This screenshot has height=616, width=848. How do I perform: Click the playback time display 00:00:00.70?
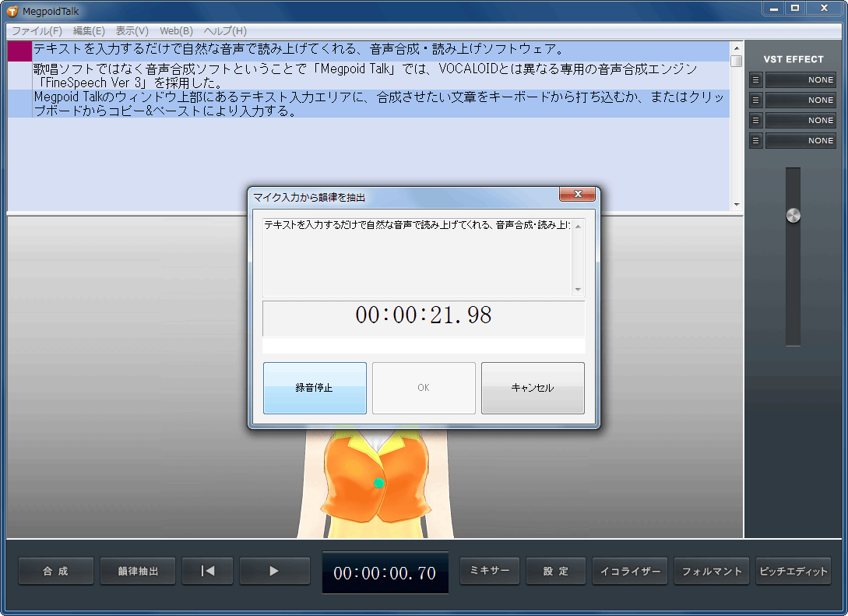tap(385, 572)
